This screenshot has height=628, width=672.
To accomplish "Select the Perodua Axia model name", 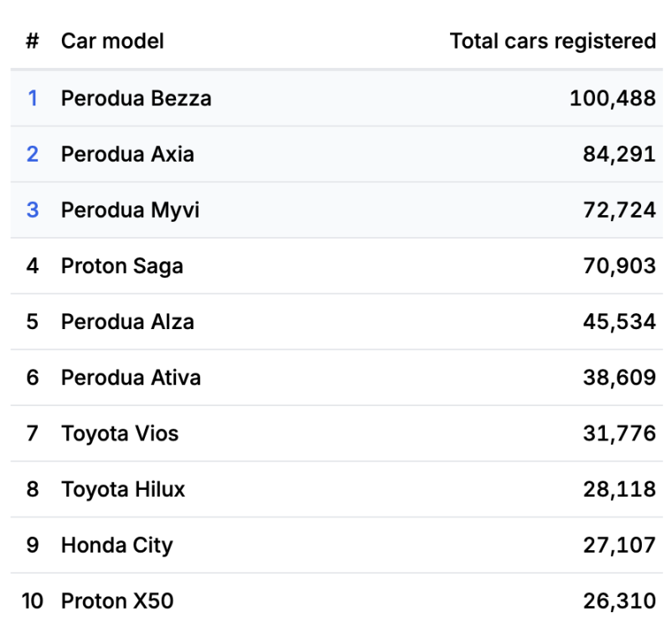I will (127, 154).
